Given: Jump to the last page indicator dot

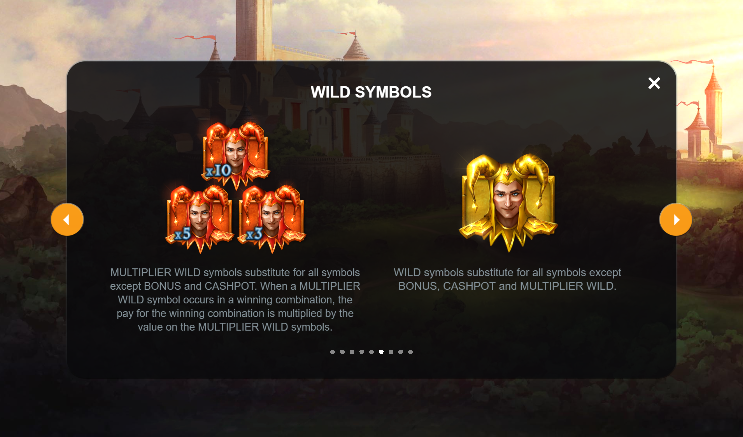Looking at the screenshot, I should [x=410, y=352].
